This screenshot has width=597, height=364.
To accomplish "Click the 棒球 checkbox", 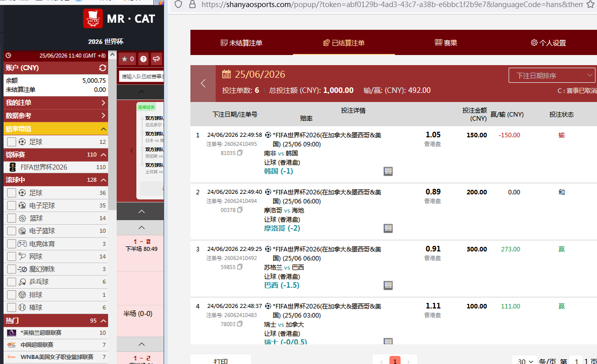I will point(12,307).
